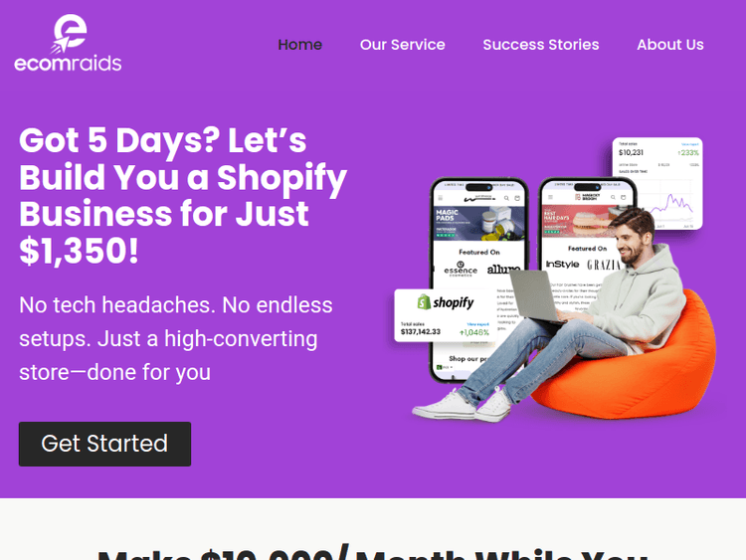Go to the Our Service page

click(403, 45)
